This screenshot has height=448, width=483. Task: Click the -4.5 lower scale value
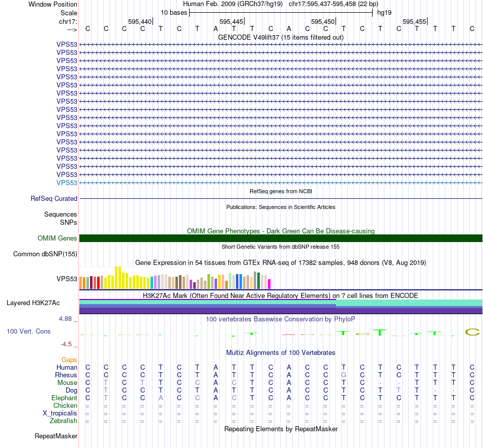(x=66, y=344)
